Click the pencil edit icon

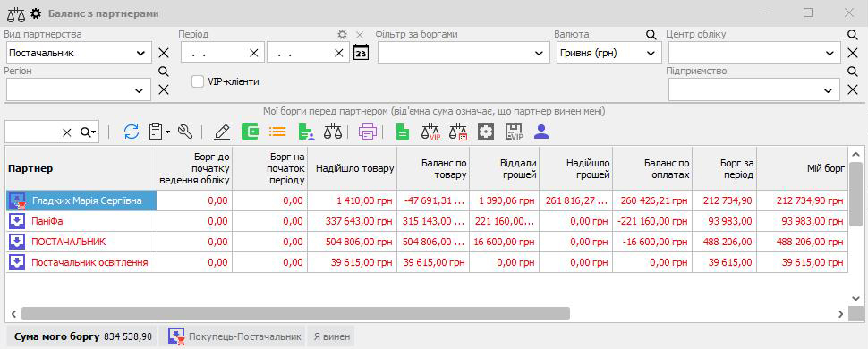(221, 132)
